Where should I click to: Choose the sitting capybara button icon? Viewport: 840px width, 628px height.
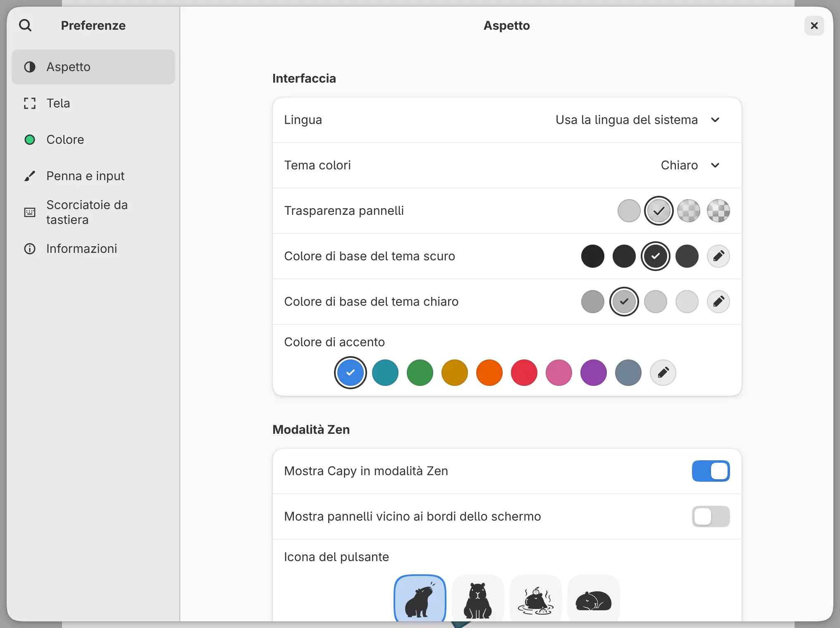click(x=478, y=598)
